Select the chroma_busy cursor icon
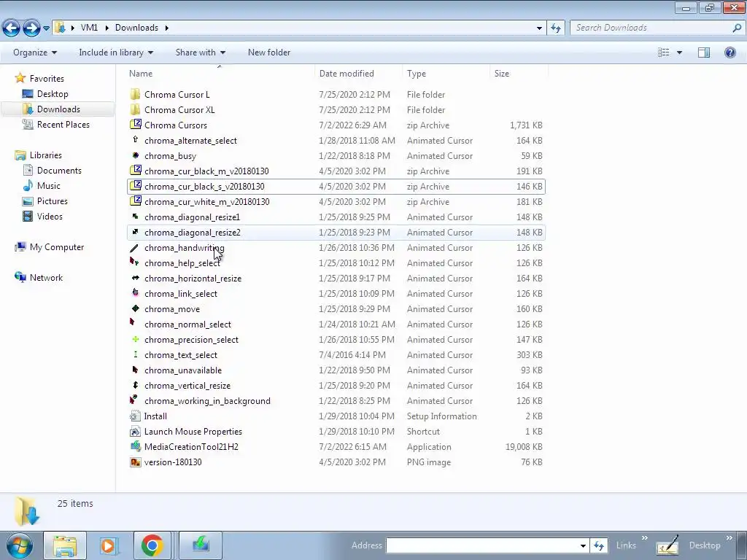747x560 pixels. (135, 155)
